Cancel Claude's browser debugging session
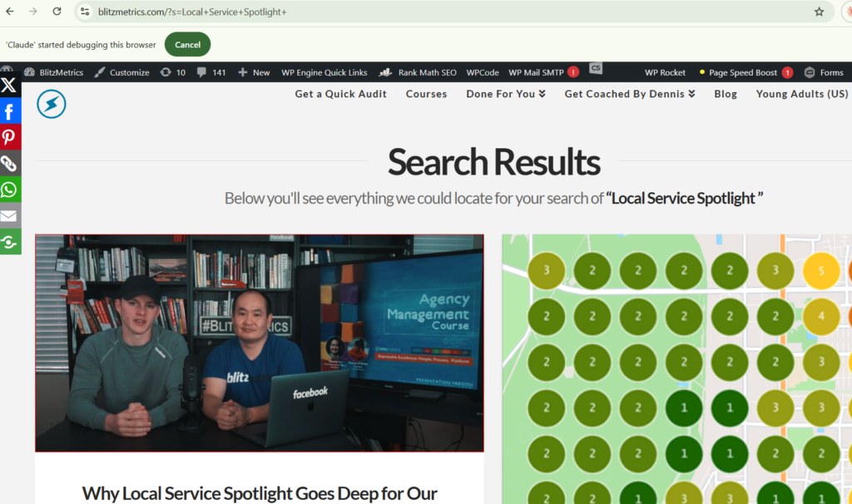The height and width of the screenshot is (504, 852). pyautogui.click(x=187, y=44)
